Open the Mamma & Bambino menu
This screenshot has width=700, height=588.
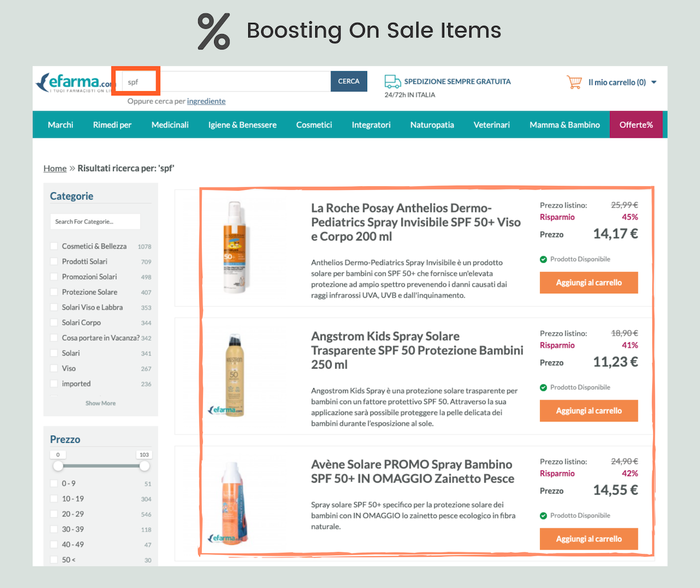tap(565, 125)
